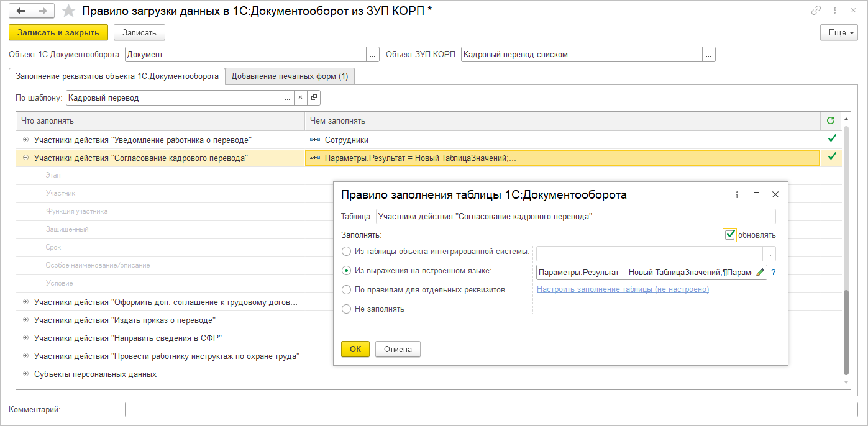Click the scroll down arrow of the table
Viewport: 868px width, 426px height.
pyautogui.click(x=846, y=384)
